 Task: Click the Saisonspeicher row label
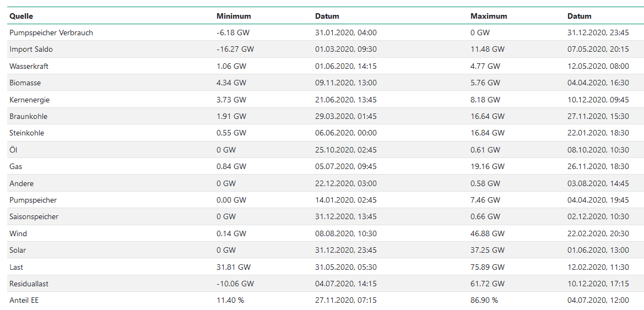pos(34,217)
